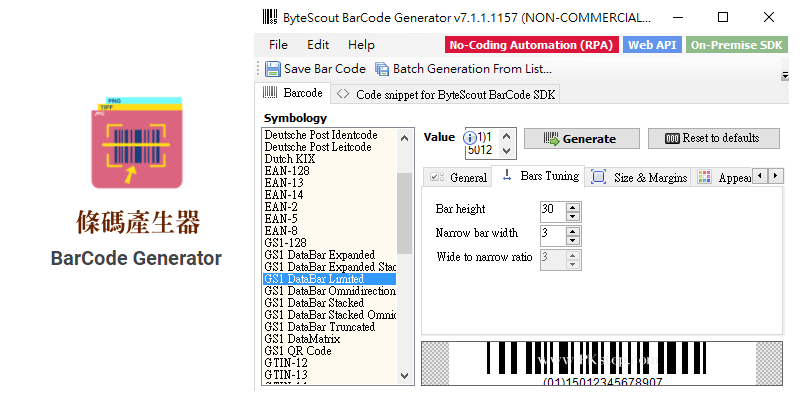The height and width of the screenshot is (400, 800).
Task: Click the barcode app icon in title bar
Action: pos(270,17)
